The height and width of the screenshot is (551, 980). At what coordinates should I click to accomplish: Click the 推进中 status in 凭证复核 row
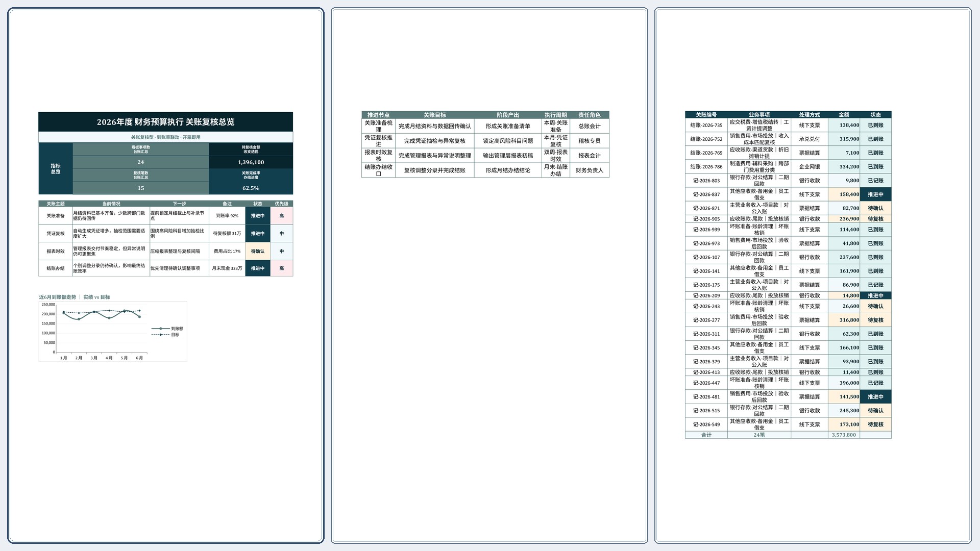click(258, 234)
